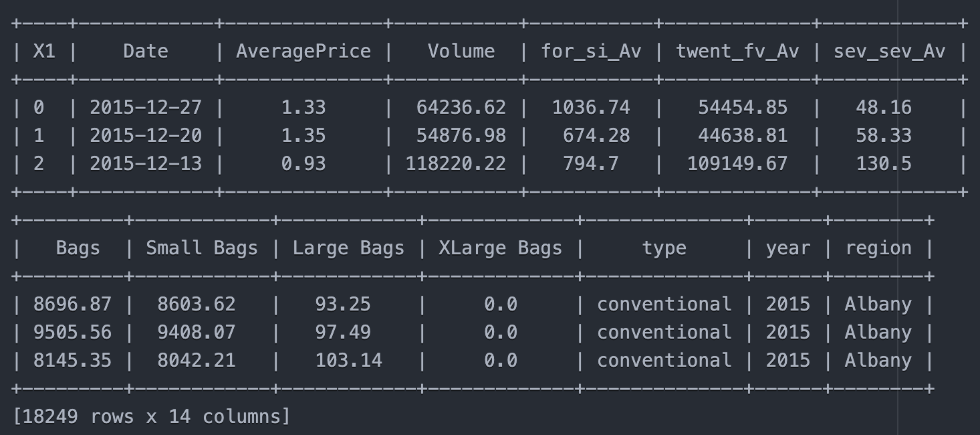Click the twent_fv_Av header text
Image resolution: width=980 pixels, height=435 pixels.
737,52
